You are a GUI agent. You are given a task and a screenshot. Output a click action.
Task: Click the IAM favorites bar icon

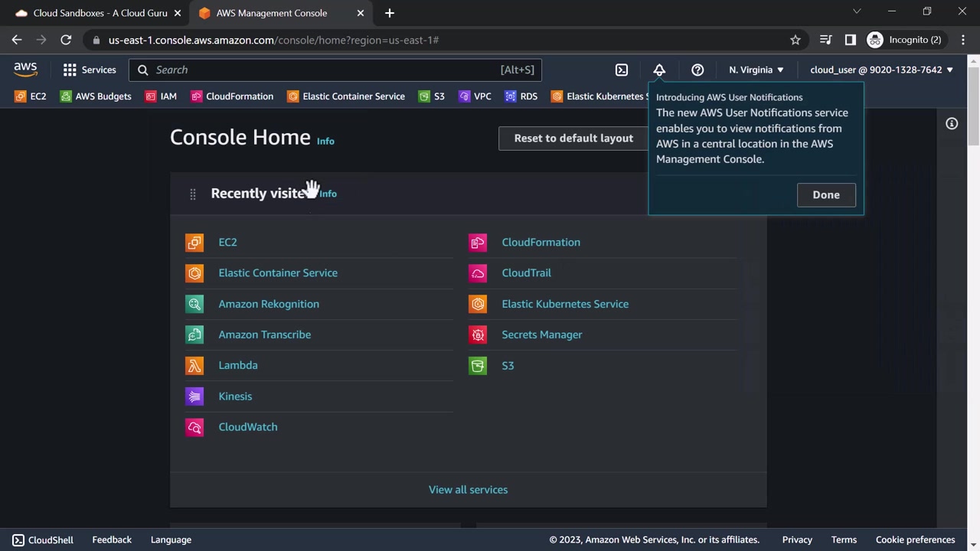151,96
